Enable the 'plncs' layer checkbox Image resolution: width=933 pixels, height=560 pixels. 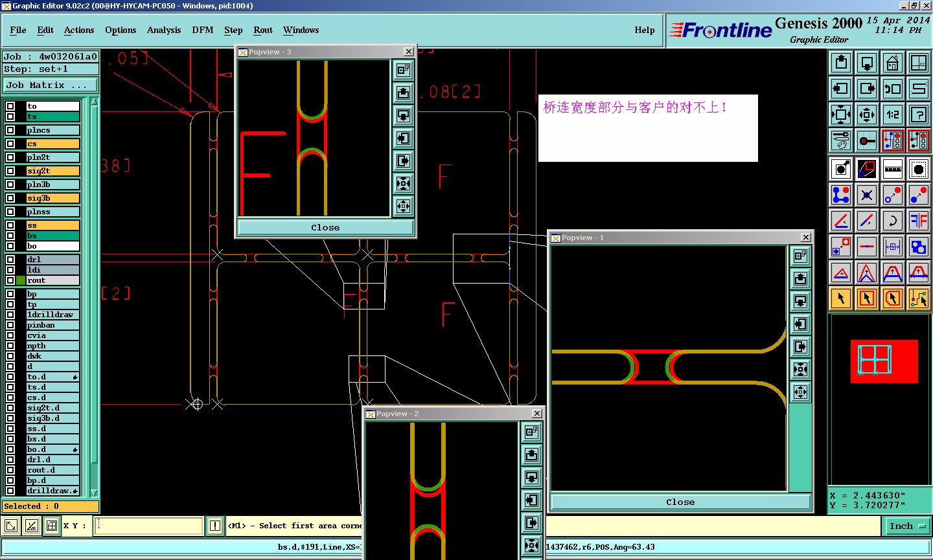point(10,130)
